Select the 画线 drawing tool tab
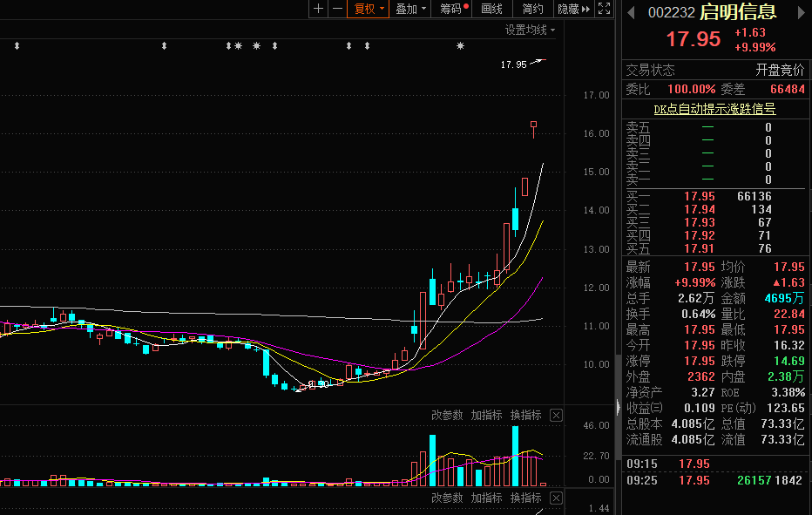812x515 pixels. point(492,9)
